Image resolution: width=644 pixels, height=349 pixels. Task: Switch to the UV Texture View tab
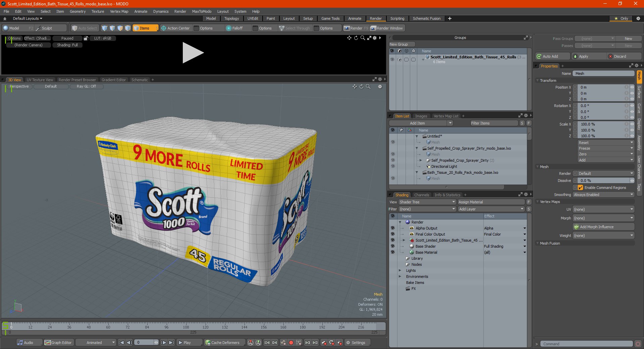pos(40,80)
